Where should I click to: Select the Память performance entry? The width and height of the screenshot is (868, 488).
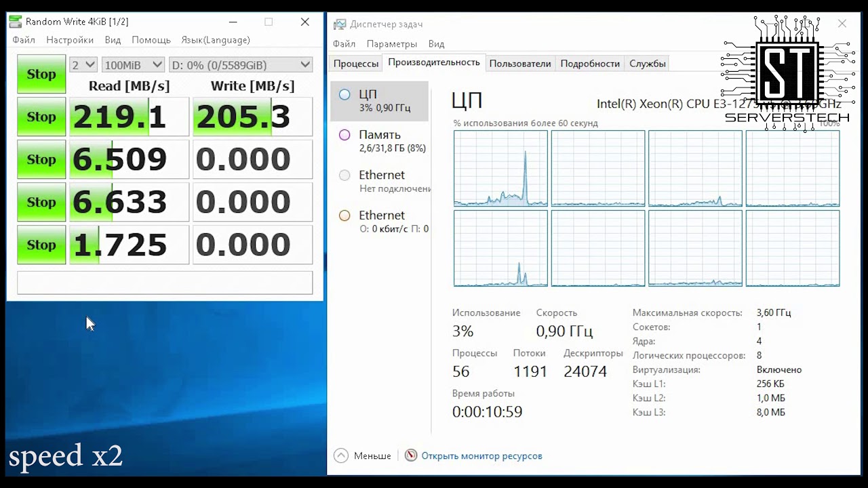pos(380,141)
